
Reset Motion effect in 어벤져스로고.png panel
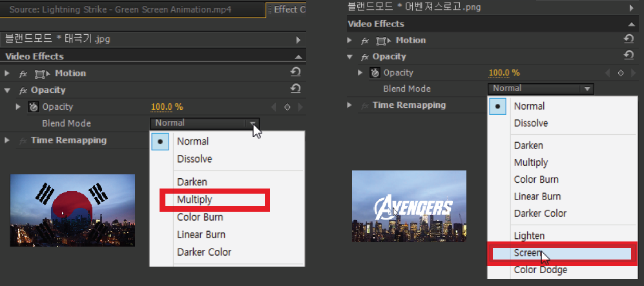click(628, 39)
